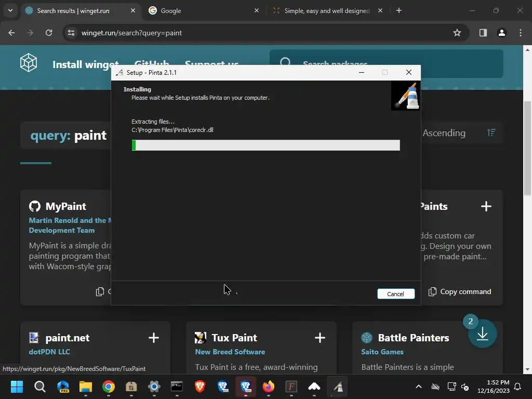532x399 pixels.
Task: Cancel the Pinta installation
Action: (395, 294)
